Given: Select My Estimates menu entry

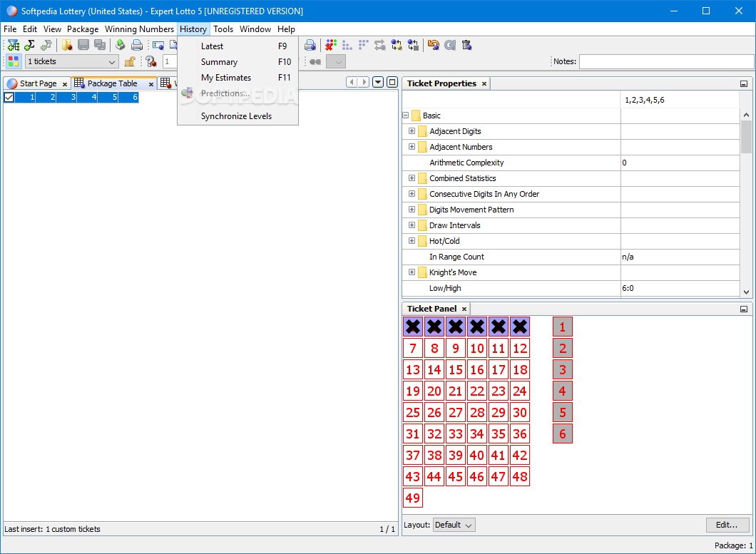Looking at the screenshot, I should 237,78.
